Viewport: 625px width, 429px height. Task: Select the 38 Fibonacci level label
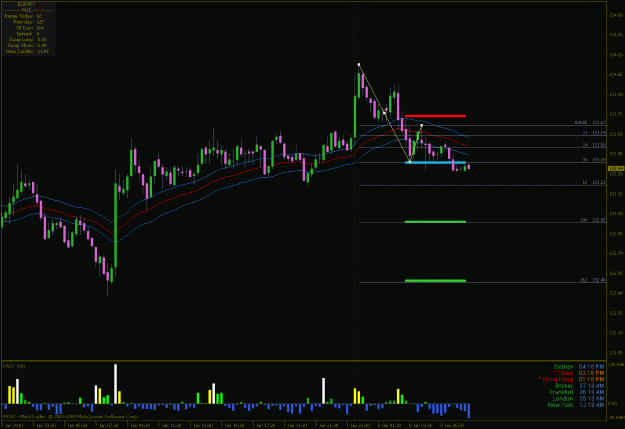tap(594, 159)
